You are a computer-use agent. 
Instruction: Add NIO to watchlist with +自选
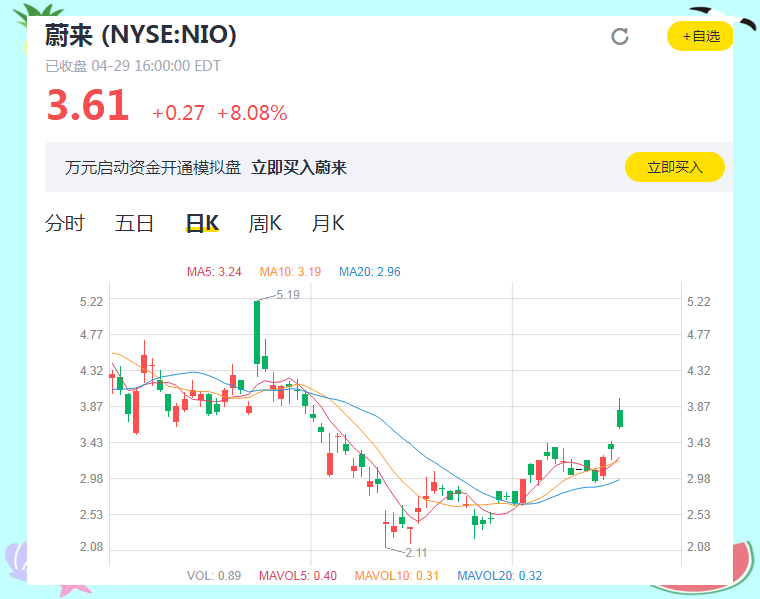pos(700,36)
